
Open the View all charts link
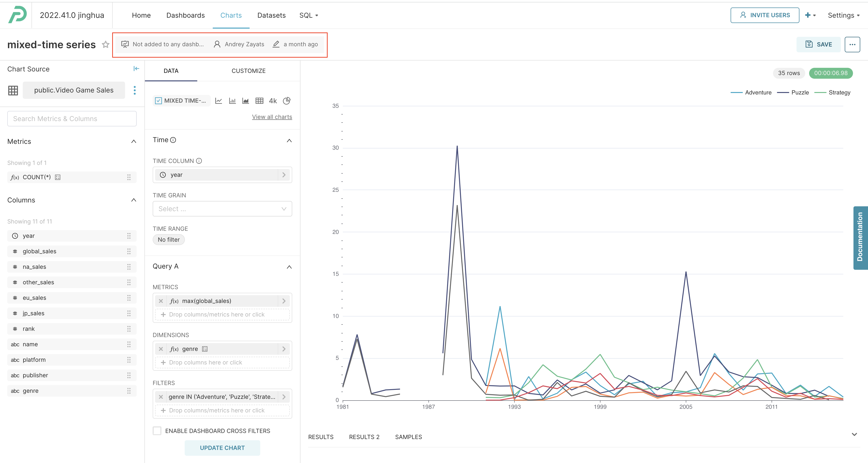(272, 117)
